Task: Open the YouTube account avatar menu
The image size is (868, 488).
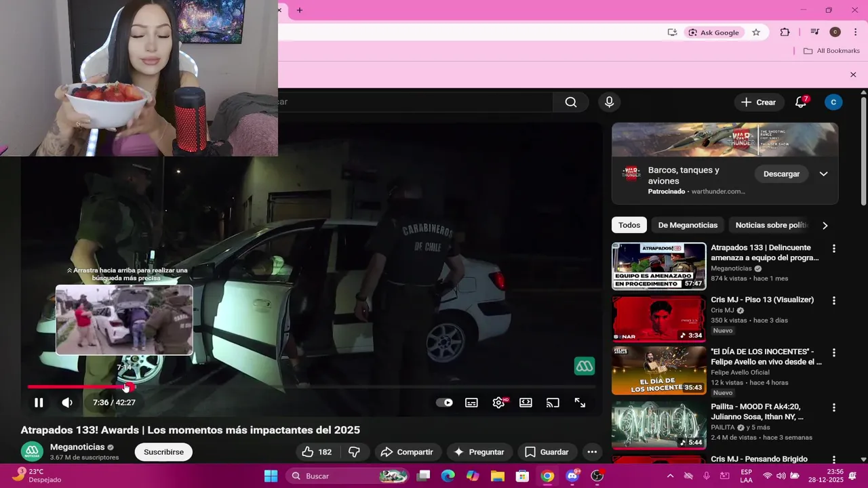Action: pyautogui.click(x=833, y=102)
